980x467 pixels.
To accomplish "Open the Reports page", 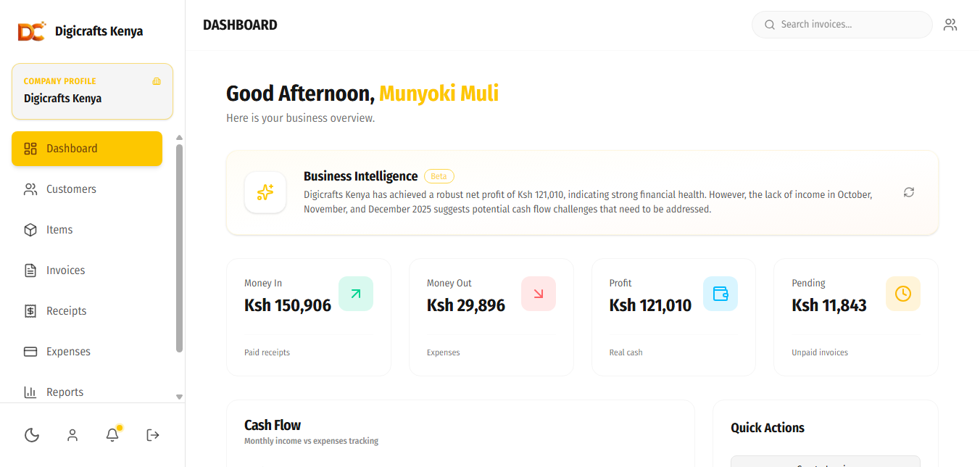I will (87, 392).
